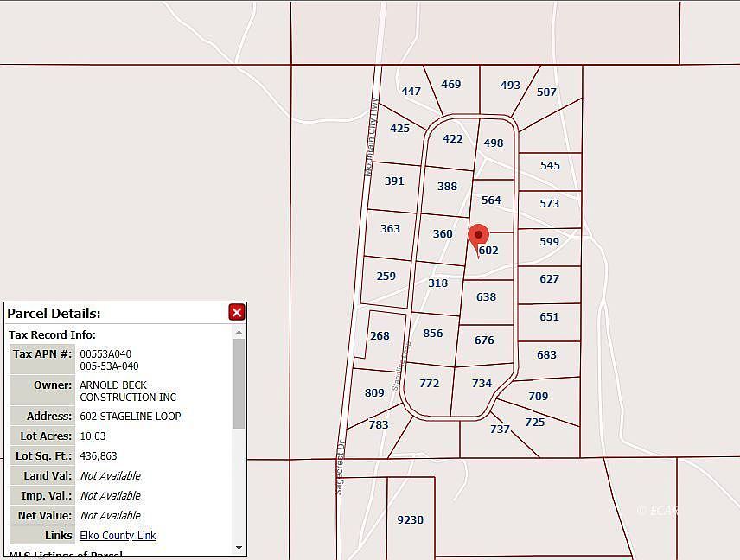Open the Elko County Link

[118, 536]
